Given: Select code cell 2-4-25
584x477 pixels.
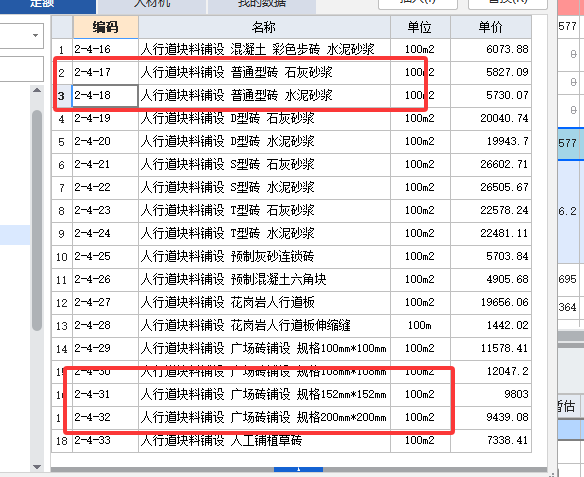Looking at the screenshot, I should [105, 257].
